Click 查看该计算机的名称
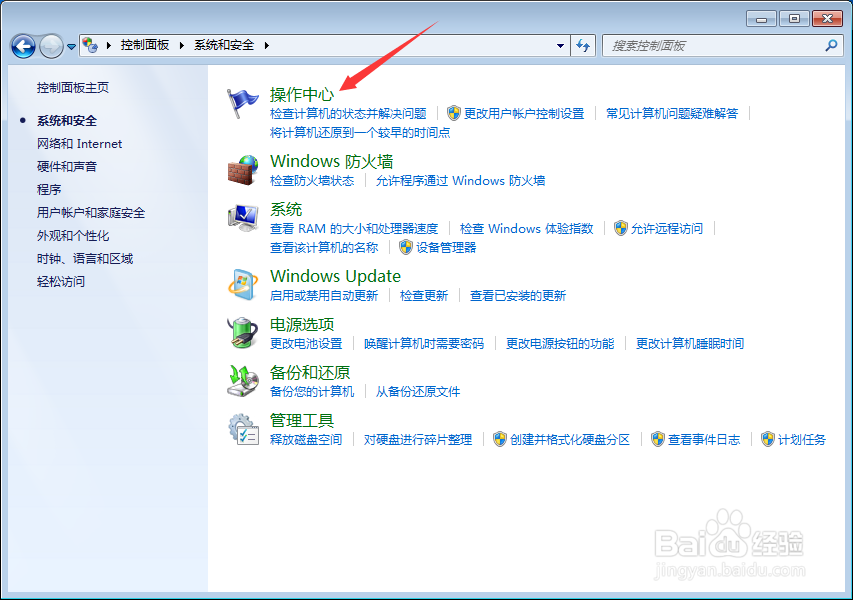The width and height of the screenshot is (853, 600). (x=324, y=248)
